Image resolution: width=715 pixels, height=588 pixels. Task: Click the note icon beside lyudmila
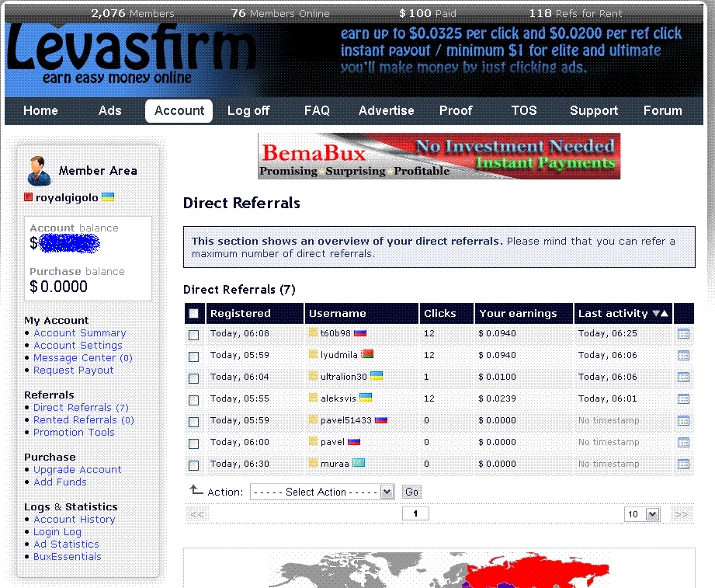point(313,354)
